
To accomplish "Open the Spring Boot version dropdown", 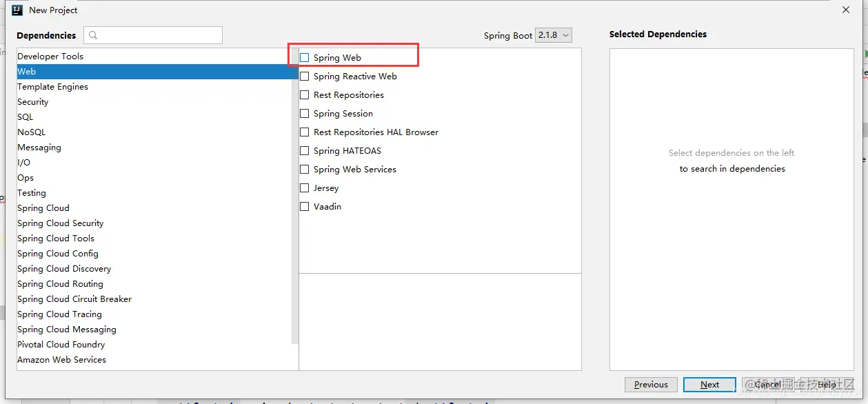I will (x=554, y=35).
